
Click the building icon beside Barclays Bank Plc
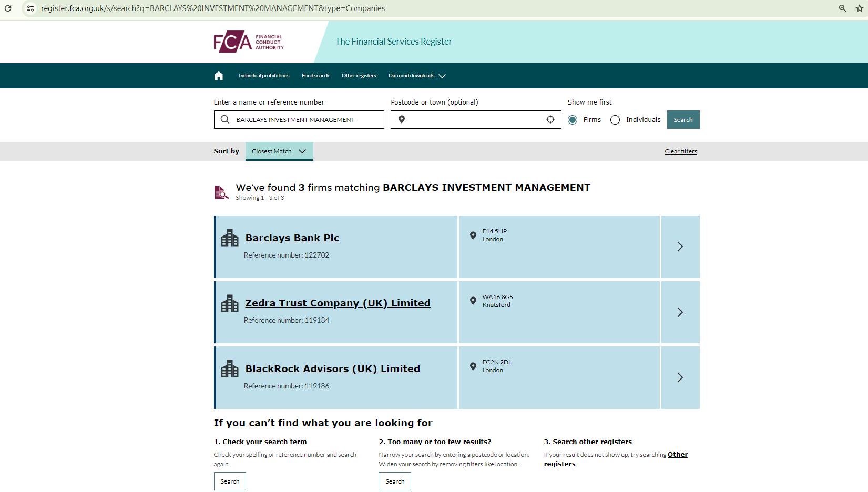(x=230, y=238)
